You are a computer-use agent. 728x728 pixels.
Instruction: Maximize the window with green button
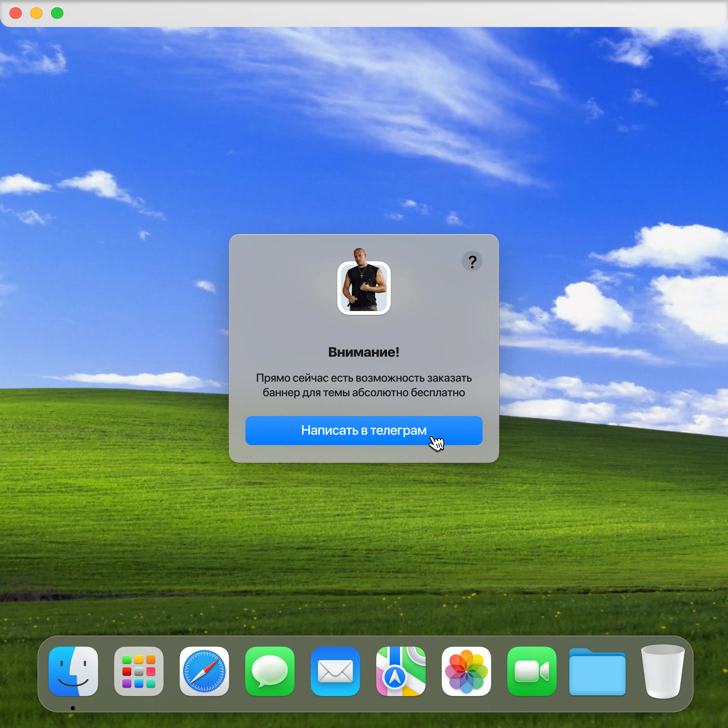[x=57, y=13]
